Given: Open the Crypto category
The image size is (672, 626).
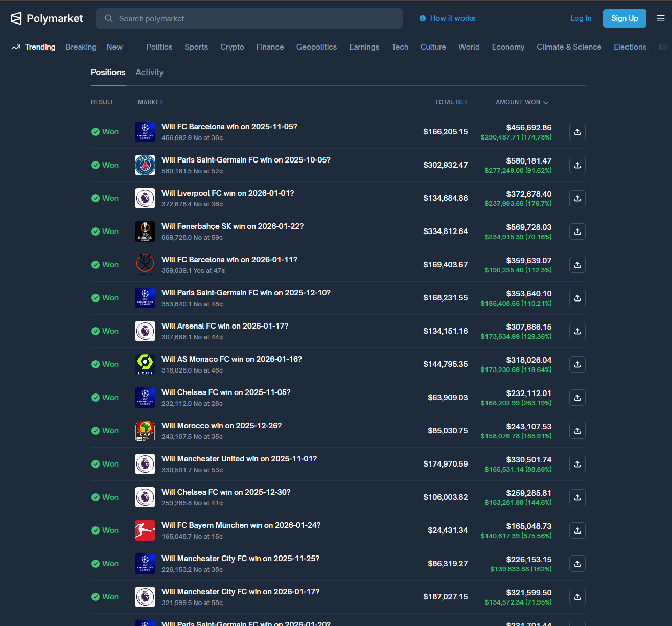Looking at the screenshot, I should click(x=232, y=47).
